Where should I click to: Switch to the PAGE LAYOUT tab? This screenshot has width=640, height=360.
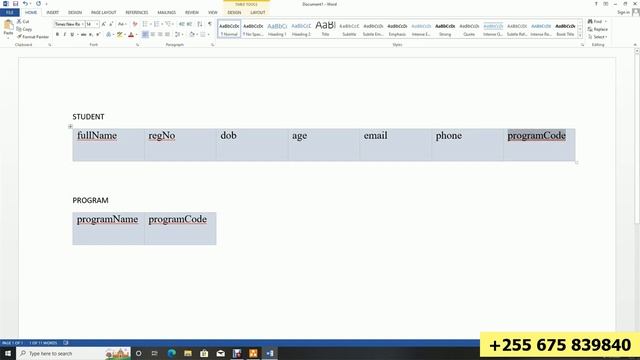pyautogui.click(x=104, y=13)
